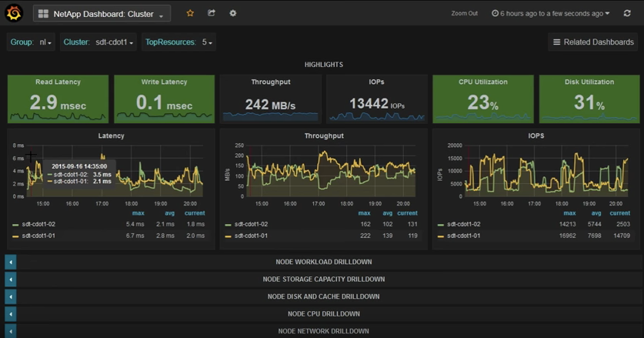This screenshot has height=338, width=644.
Task: Click the refresh dashboard icon
Action: click(626, 13)
